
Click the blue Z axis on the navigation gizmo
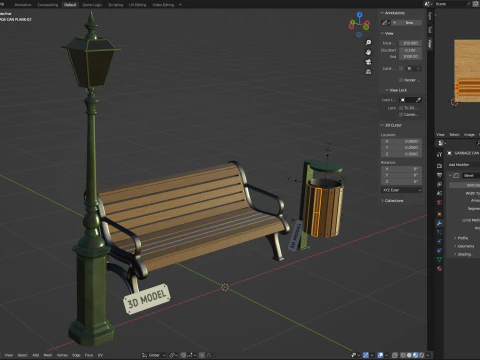(359, 15)
